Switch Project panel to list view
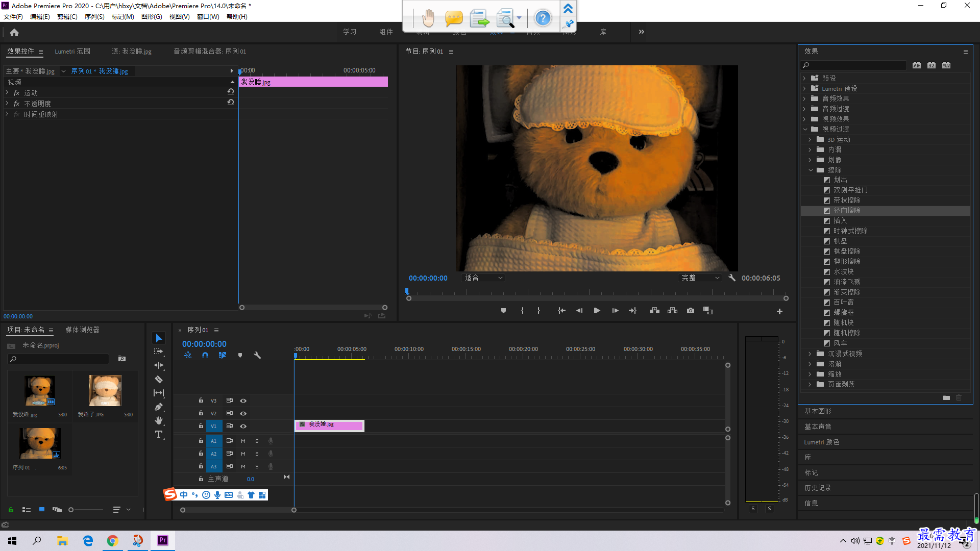The image size is (980, 551). point(27,510)
